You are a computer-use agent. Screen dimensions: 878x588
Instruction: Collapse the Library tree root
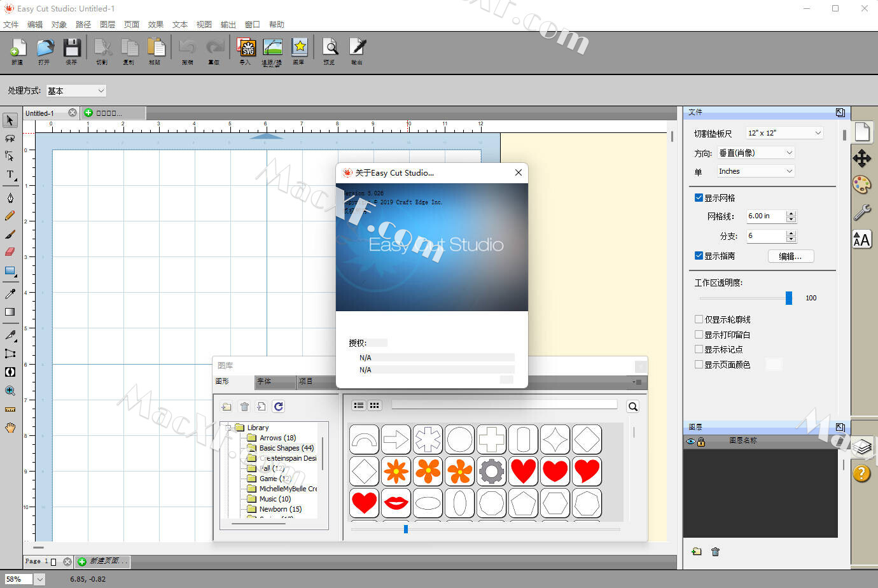coord(228,428)
